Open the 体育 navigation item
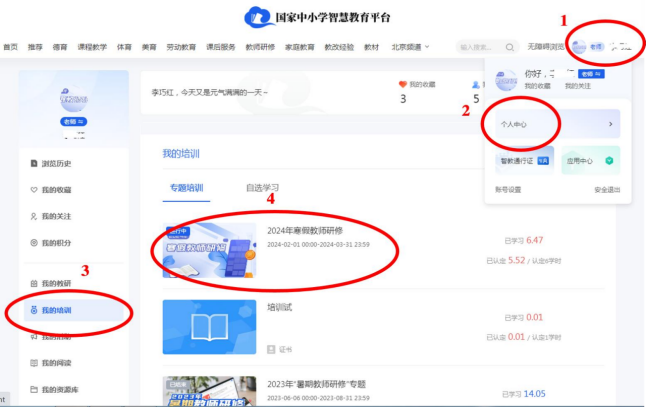647x408 pixels. 124,47
